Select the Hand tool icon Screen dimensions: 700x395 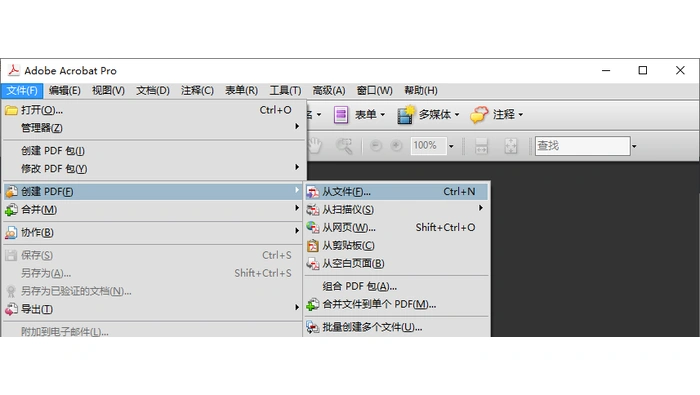tap(315, 146)
